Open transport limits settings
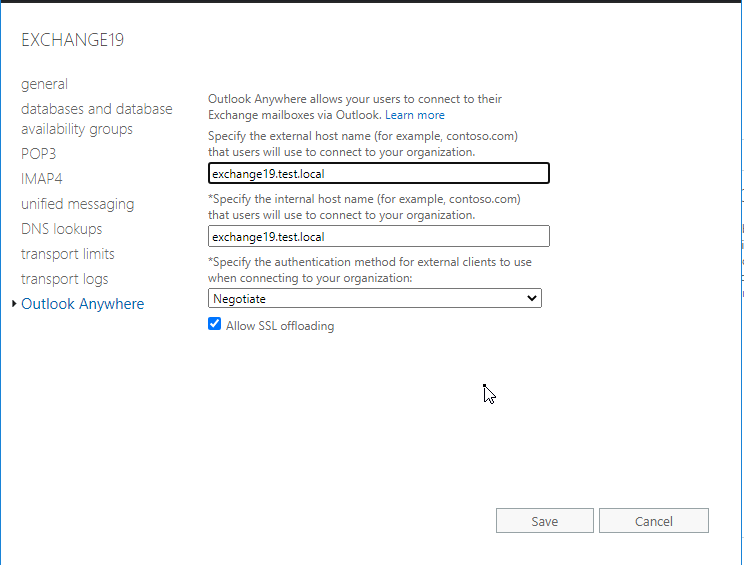This screenshot has width=744, height=565. (x=68, y=254)
